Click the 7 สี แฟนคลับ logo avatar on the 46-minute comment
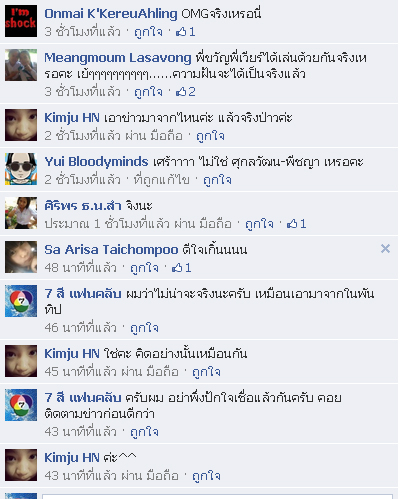This screenshot has width=401, height=499. coord(21,301)
